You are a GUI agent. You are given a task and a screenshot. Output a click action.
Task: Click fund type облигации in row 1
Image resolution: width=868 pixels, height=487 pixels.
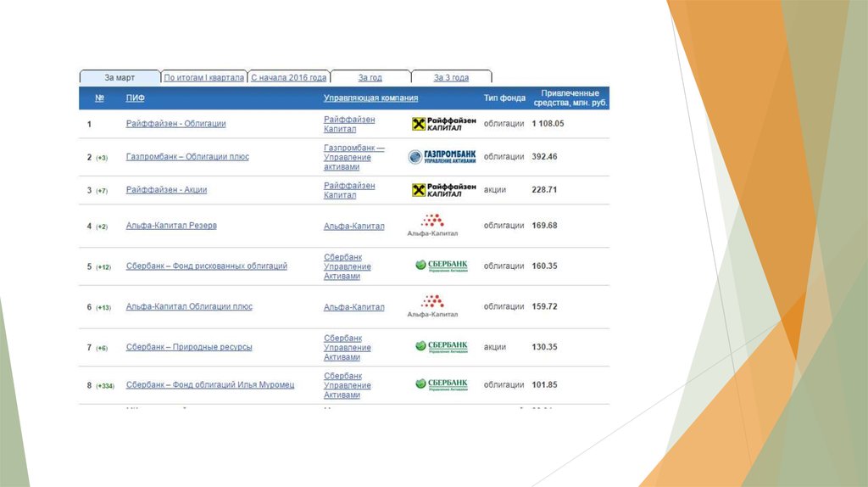[x=504, y=124]
